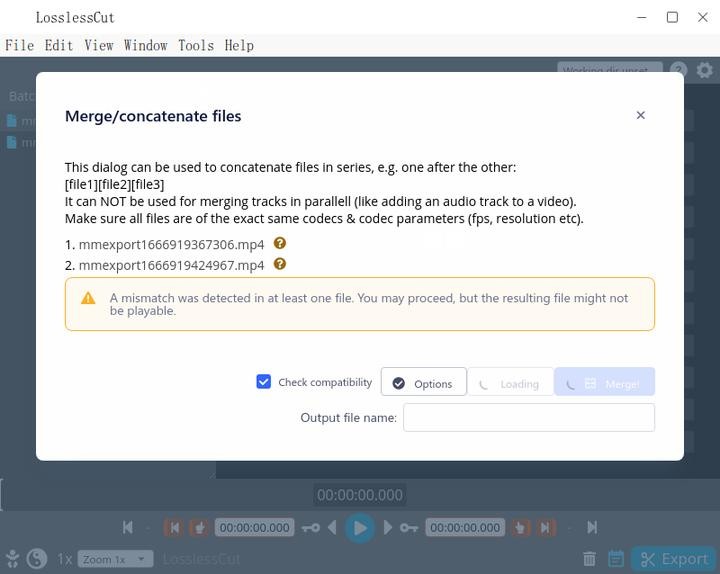Open settings gear icon top right
720x574 pixels.
click(x=705, y=70)
